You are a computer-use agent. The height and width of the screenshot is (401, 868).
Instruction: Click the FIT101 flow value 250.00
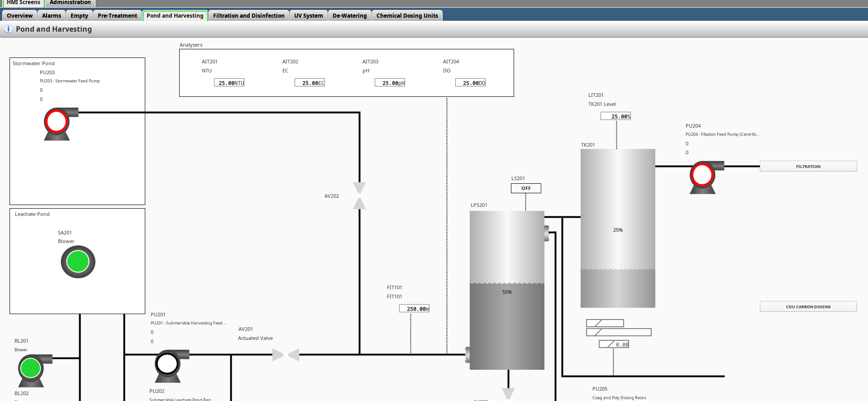click(x=414, y=308)
